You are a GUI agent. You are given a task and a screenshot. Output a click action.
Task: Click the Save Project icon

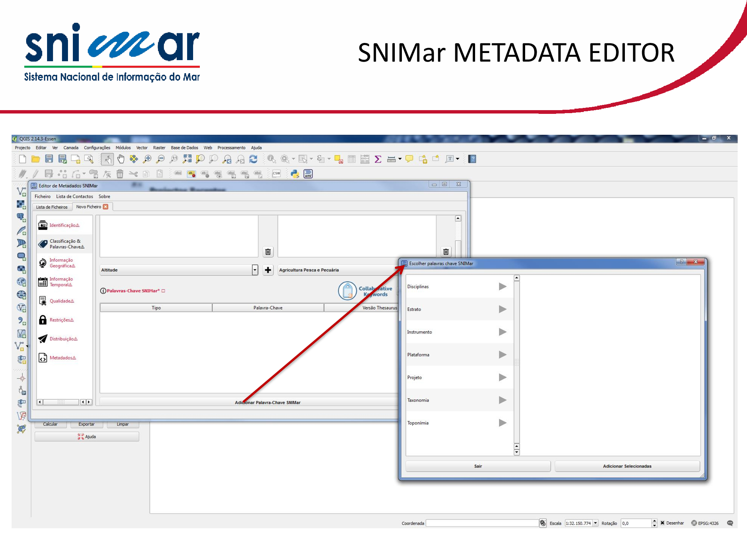tap(49, 159)
